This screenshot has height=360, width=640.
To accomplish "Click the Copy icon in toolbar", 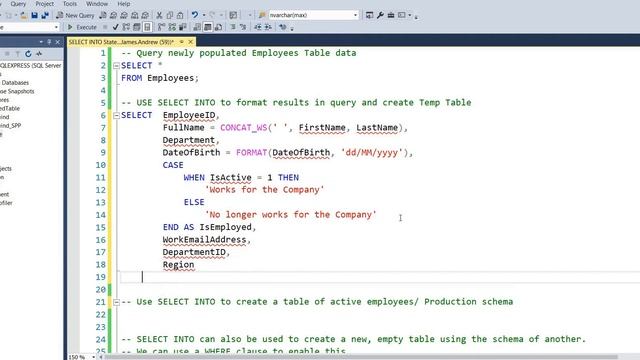I will (169, 16).
